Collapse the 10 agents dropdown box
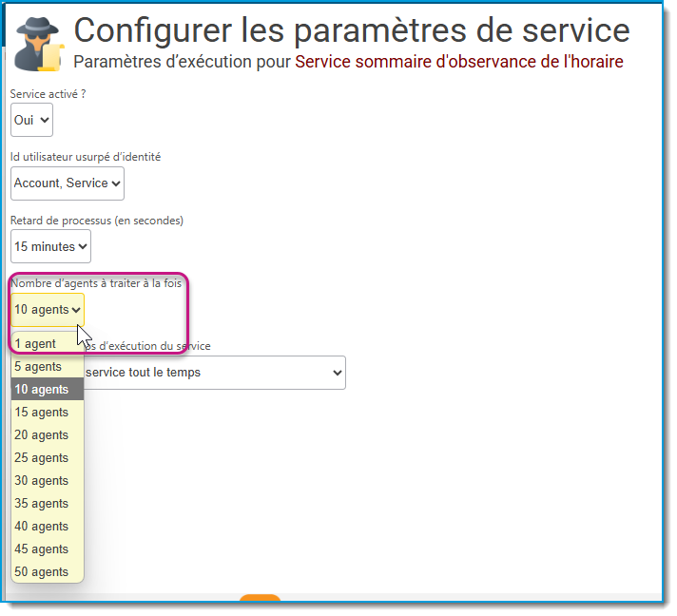 point(48,310)
